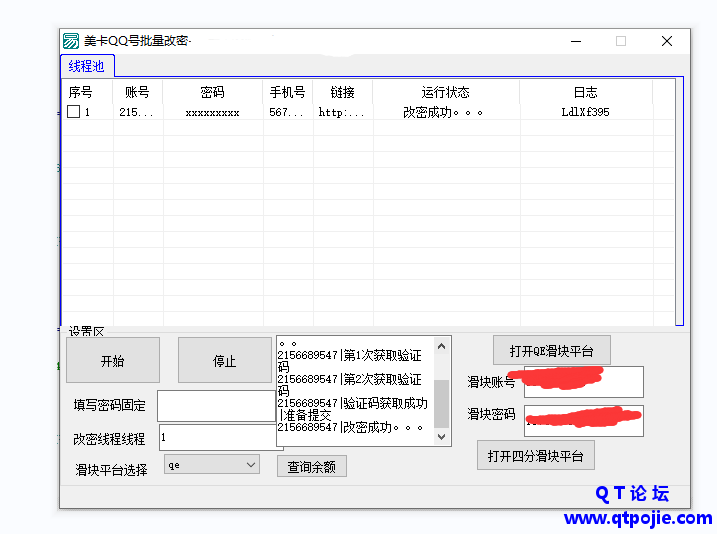Click log line 验证码获取成功
Viewport: 717px width, 534px height.
353,403
